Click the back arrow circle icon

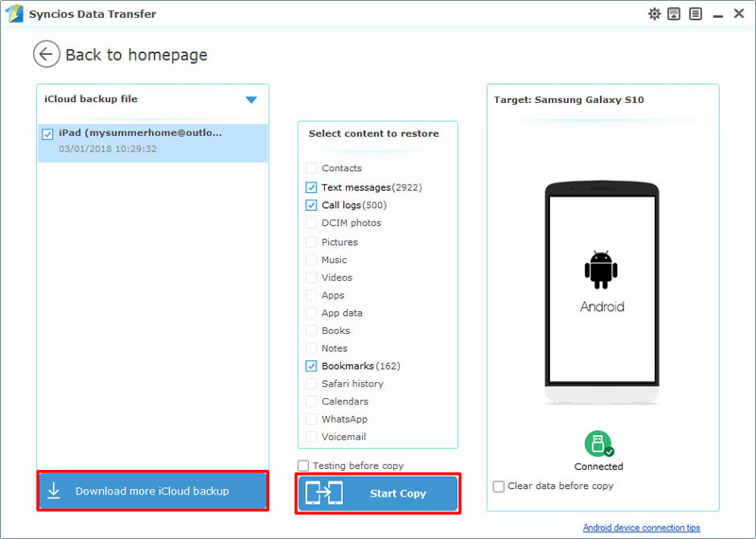click(x=46, y=54)
